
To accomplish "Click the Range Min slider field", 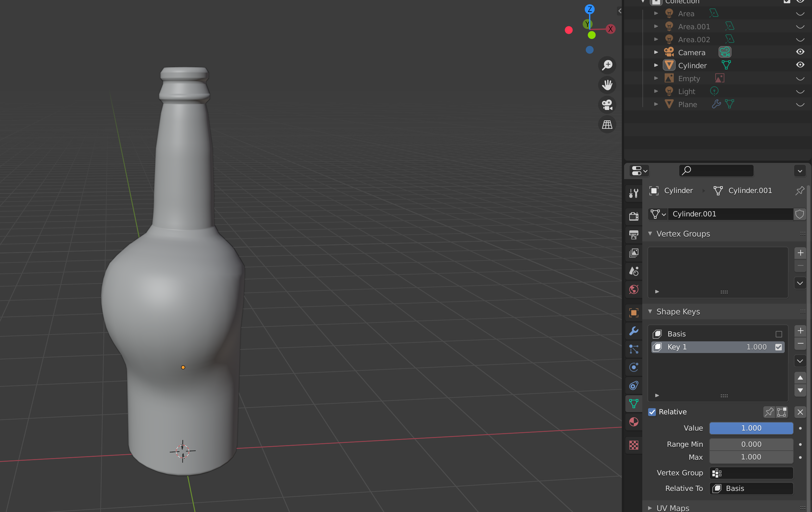I will pyautogui.click(x=751, y=444).
